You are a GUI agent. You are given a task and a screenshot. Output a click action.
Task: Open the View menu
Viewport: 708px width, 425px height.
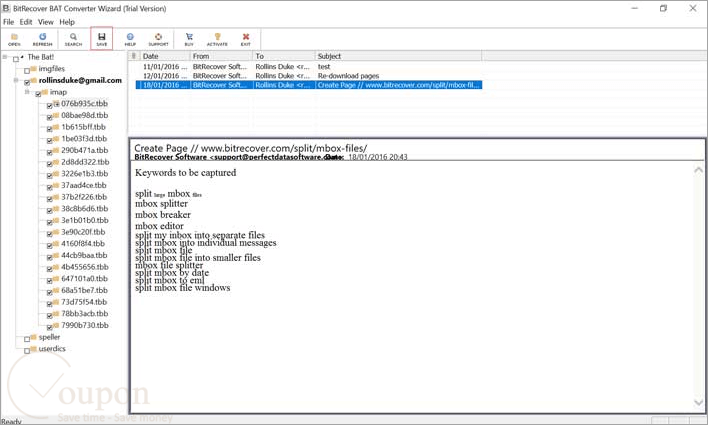click(x=46, y=22)
